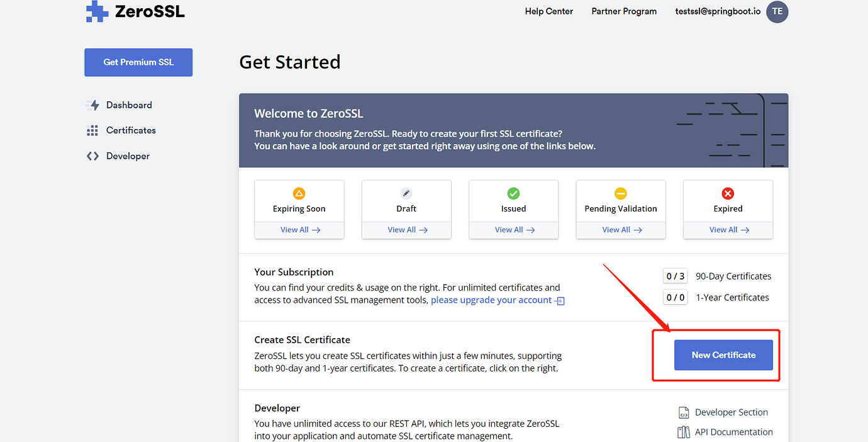Viewport: 868px width, 442px height.
Task: Open the Help Center link
Action: 549,11
